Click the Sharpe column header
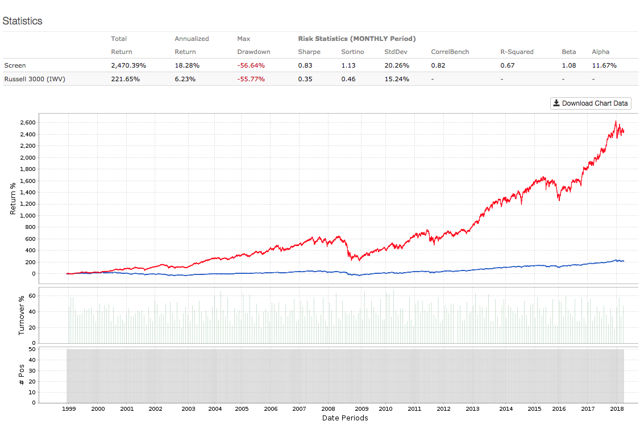640x425 pixels. pos(309,52)
